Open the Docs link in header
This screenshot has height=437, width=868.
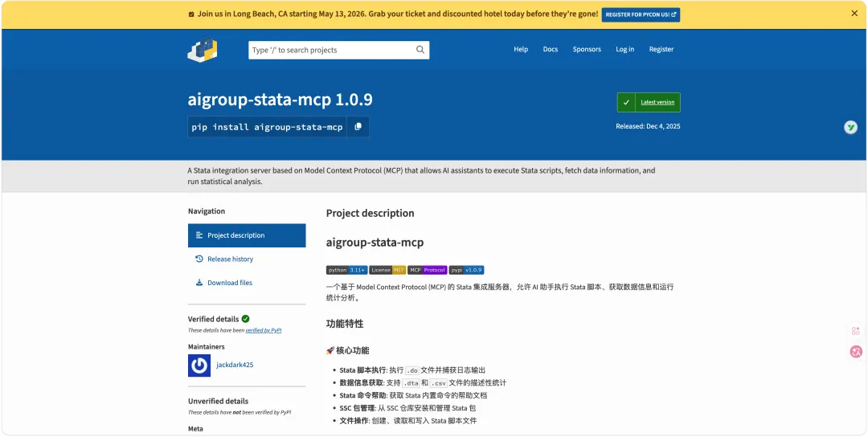pyautogui.click(x=551, y=49)
